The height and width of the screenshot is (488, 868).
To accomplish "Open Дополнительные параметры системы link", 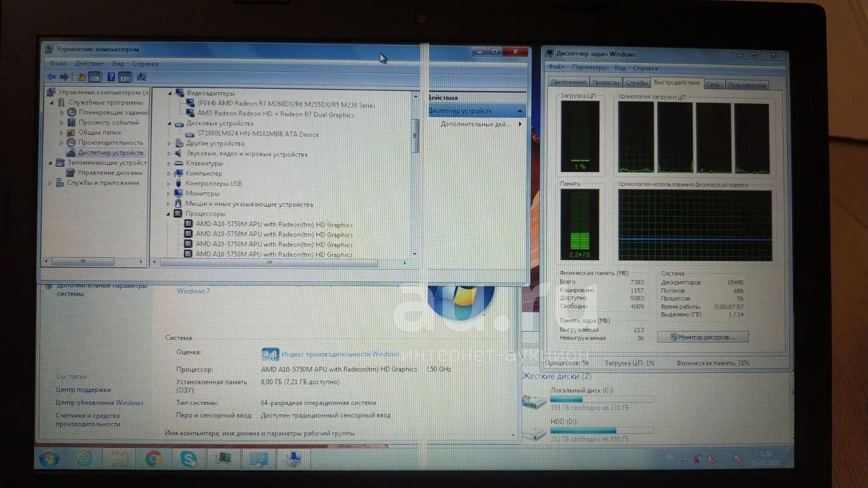I will tap(101, 290).
